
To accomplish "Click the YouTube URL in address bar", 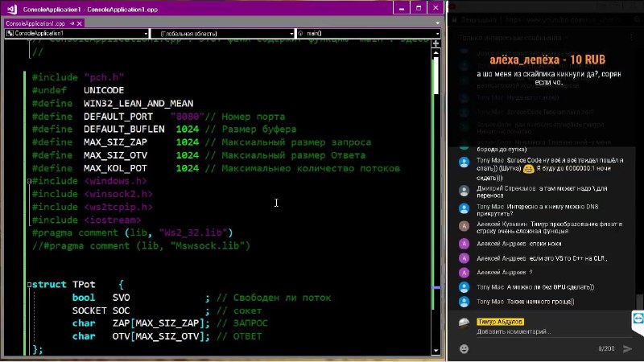I will pos(563,19).
